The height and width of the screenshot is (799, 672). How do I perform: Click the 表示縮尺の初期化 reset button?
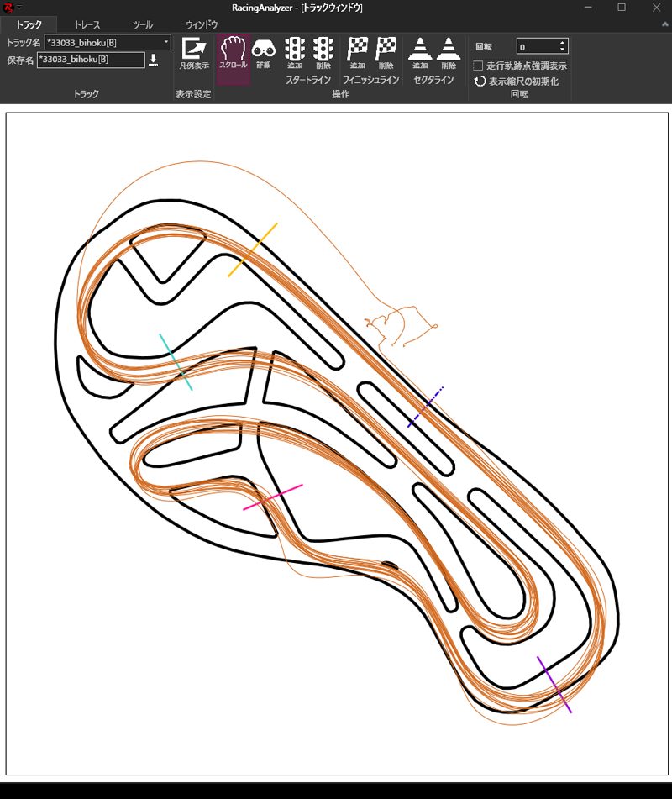(x=517, y=81)
